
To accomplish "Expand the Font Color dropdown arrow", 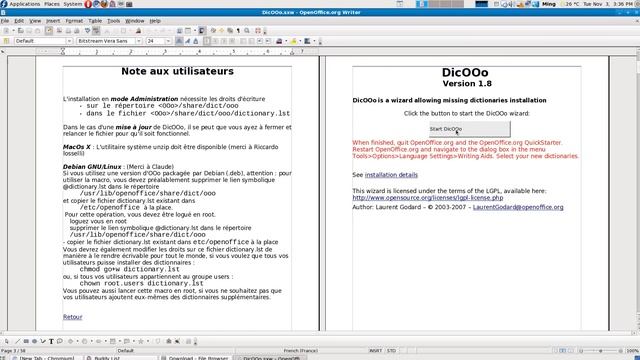I will [286, 41].
